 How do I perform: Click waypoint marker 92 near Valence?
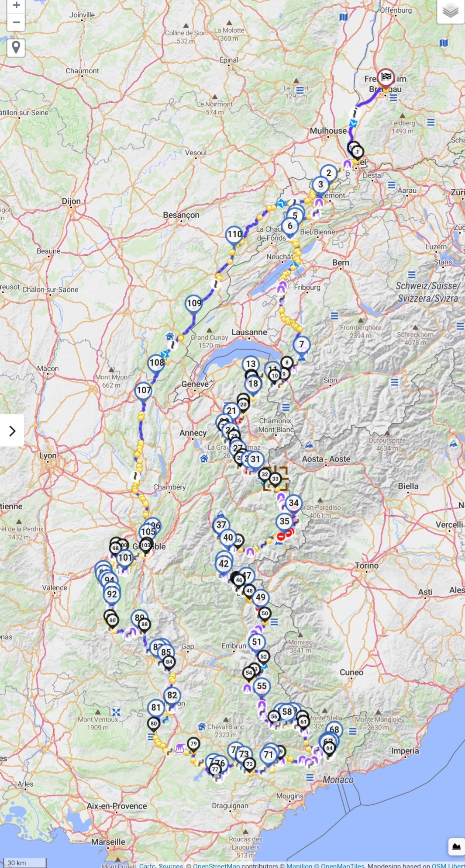coord(112,595)
